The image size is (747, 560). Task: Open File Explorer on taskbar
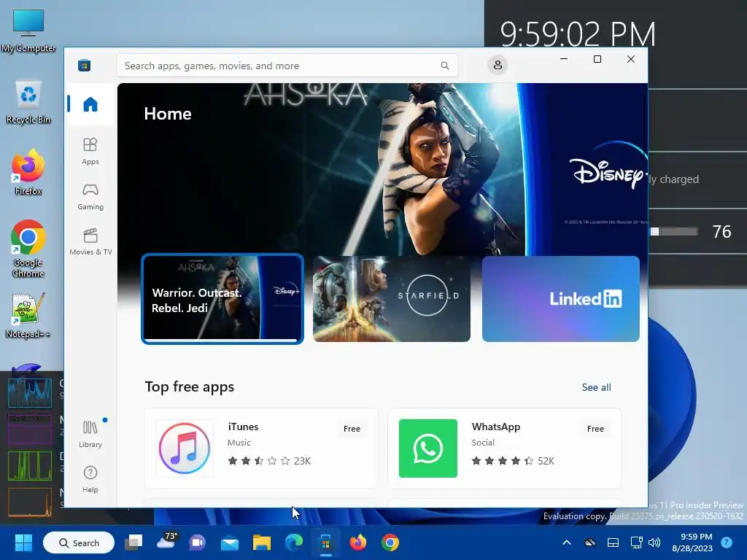262,542
